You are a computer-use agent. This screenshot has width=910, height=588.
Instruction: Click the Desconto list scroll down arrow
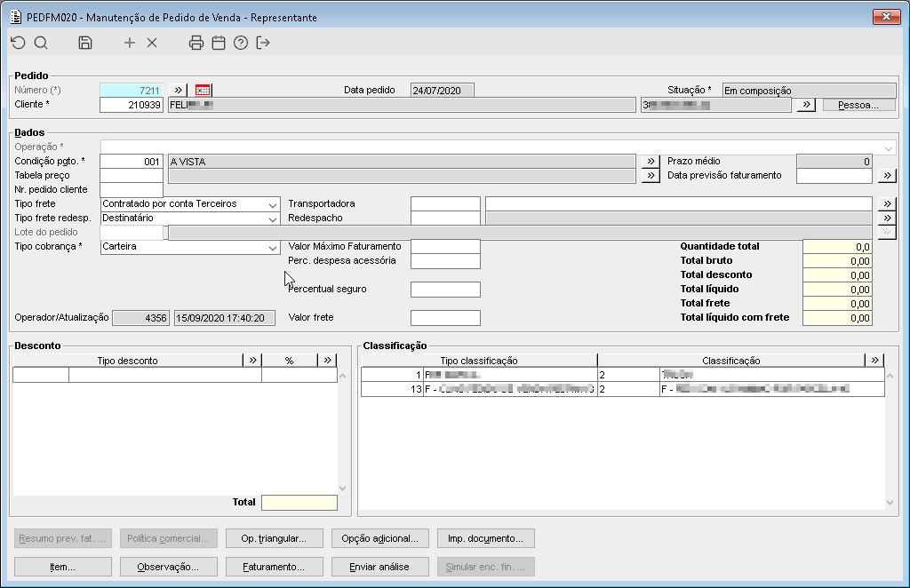click(x=342, y=489)
